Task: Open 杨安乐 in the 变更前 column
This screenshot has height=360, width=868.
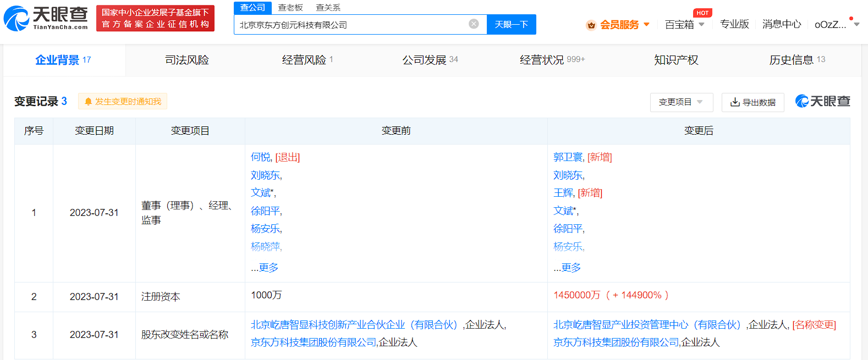Action: click(x=266, y=229)
